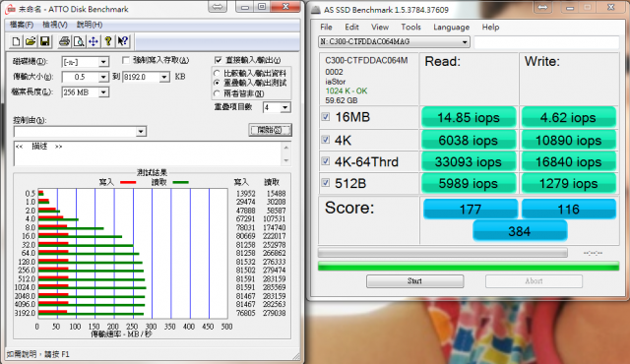Click Start button in AS SSD
This screenshot has width=630, height=364.
coord(414,281)
